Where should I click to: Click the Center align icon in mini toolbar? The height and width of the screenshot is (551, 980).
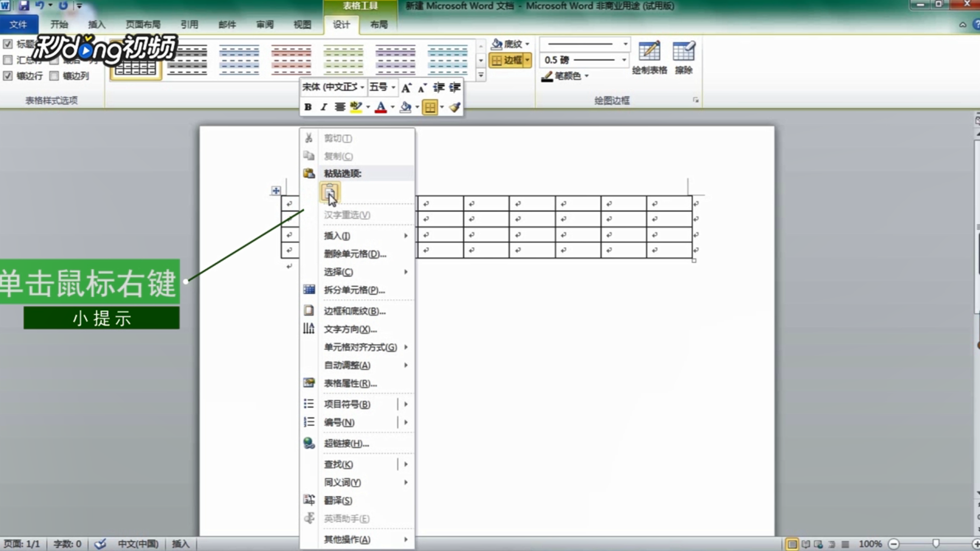coord(339,107)
